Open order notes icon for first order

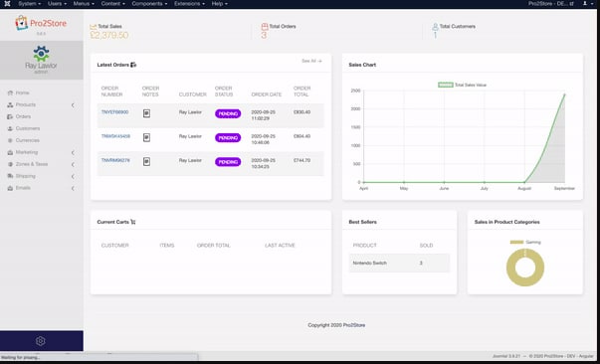pos(146,113)
